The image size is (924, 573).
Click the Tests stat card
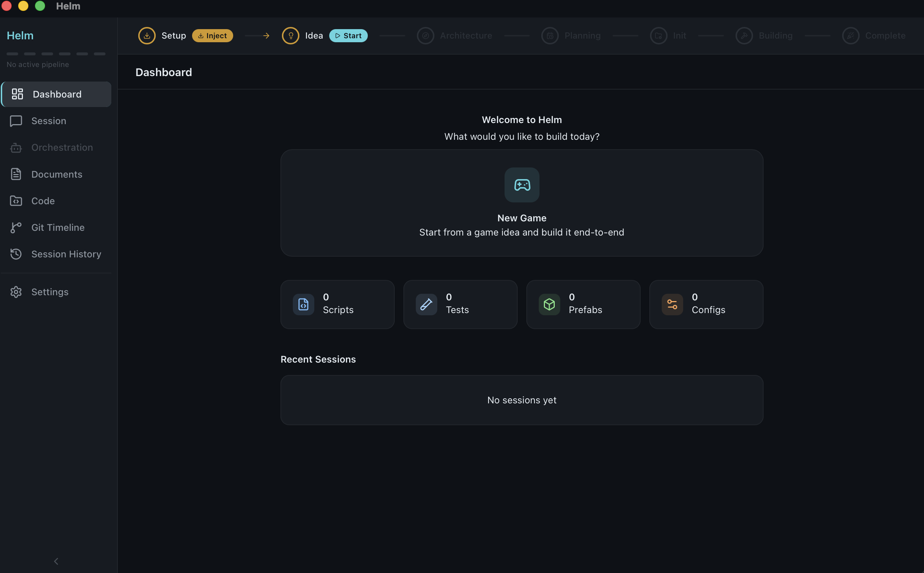point(460,304)
